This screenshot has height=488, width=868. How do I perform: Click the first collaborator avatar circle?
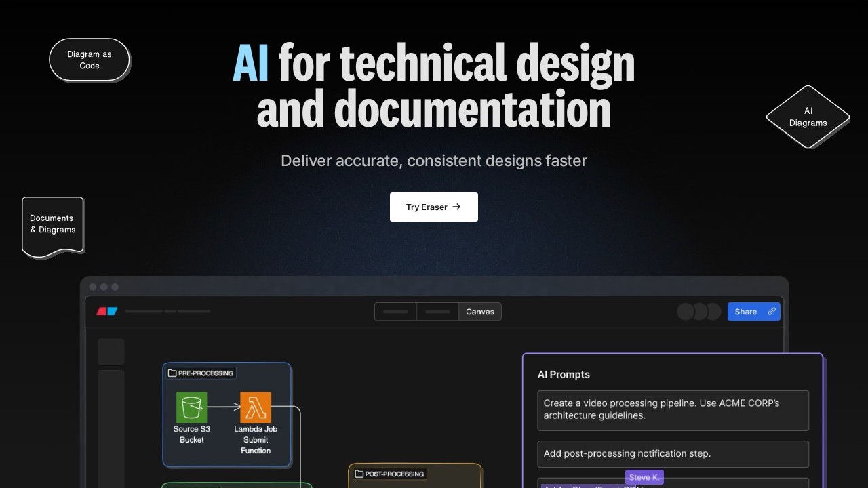point(686,312)
